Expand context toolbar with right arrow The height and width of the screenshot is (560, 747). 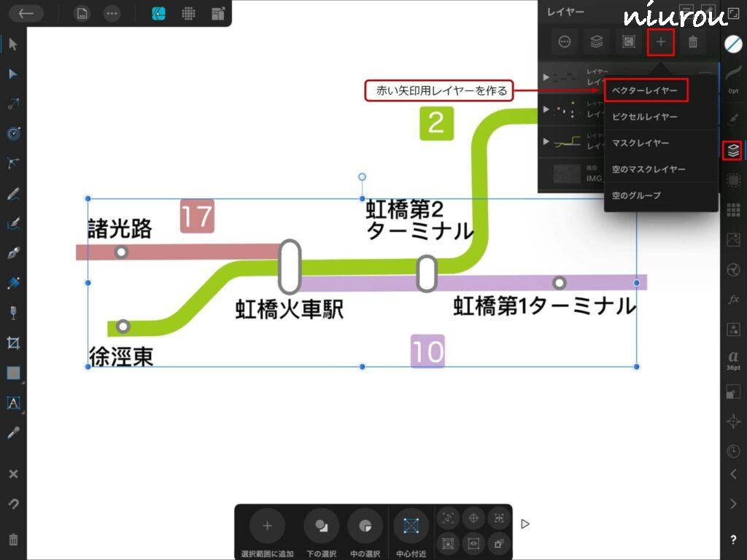[x=525, y=524]
